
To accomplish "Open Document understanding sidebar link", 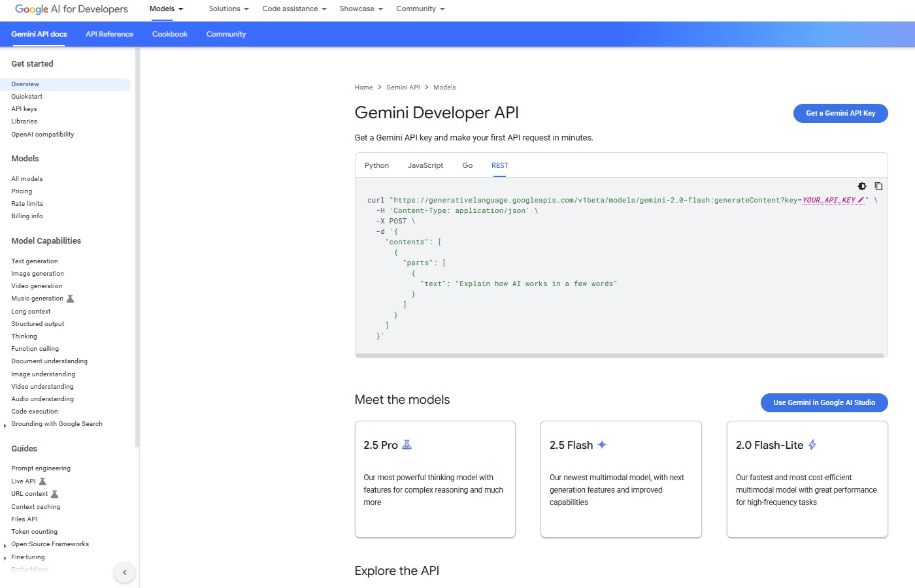I will (49, 361).
